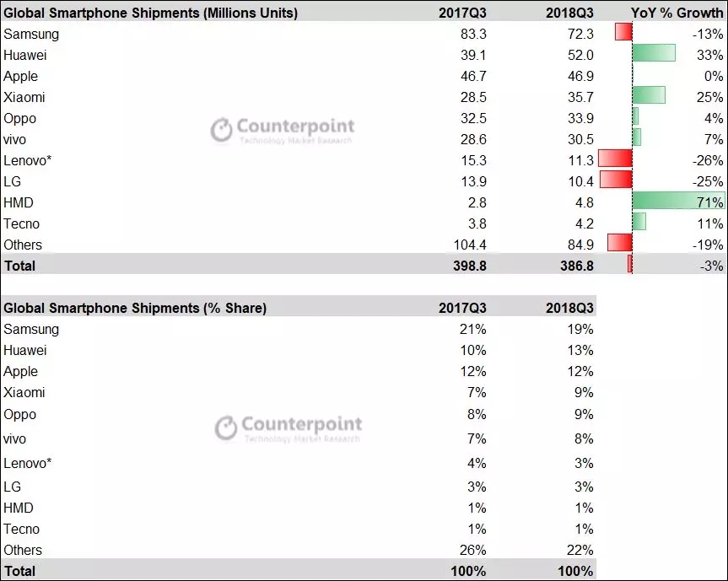Select the "Global Smartphone Shipments (Millions Units)" header
This screenshot has height=581, width=728.
[150, 12]
